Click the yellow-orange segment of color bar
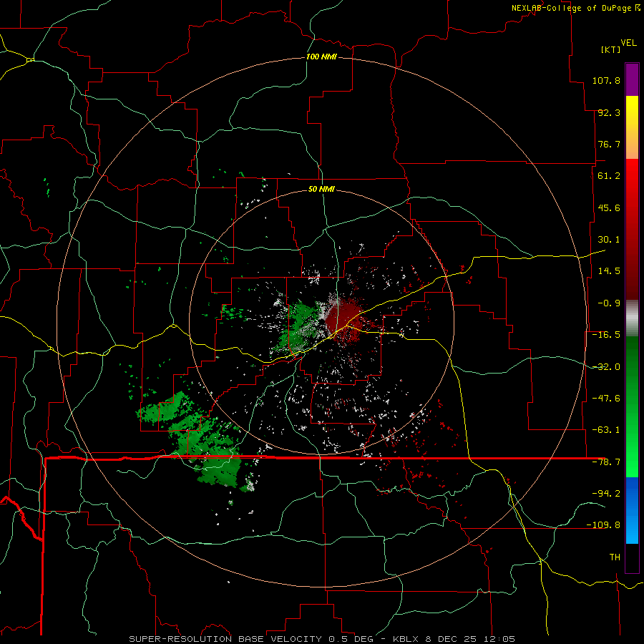644x644 pixels. point(632,127)
